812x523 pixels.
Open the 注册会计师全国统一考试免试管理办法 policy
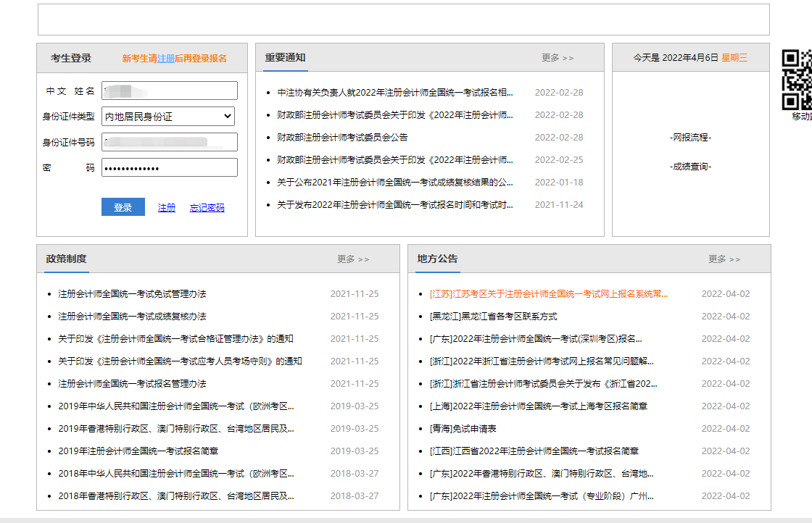click(x=133, y=293)
